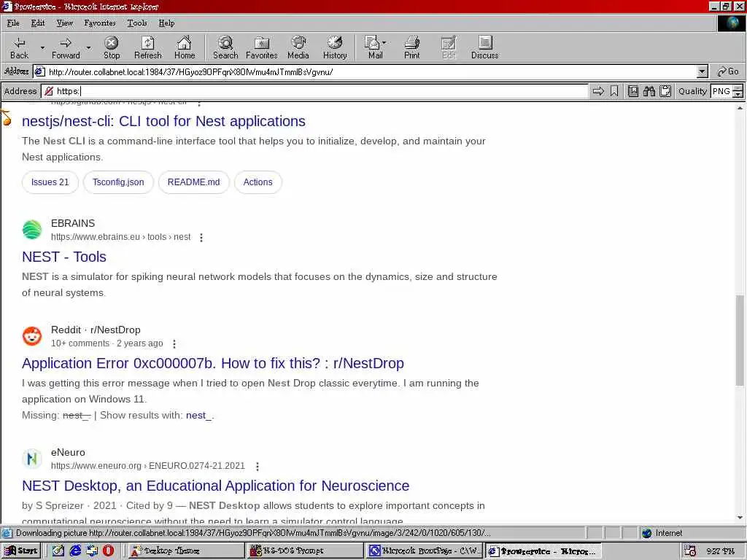Click the red Opera quick launch icon

coord(108,551)
